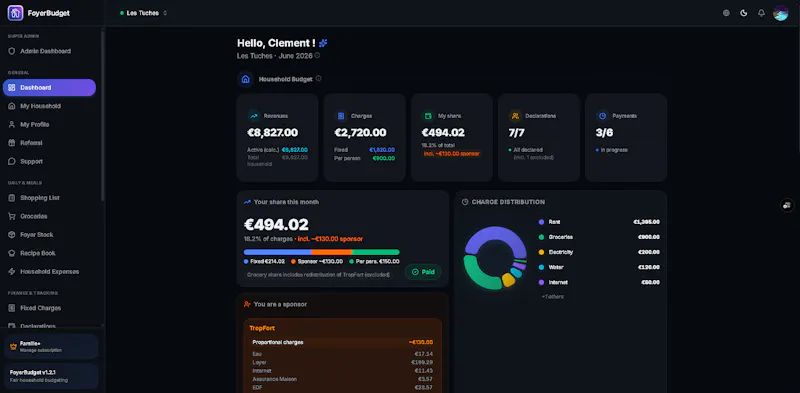Open Shopping List page
800x393 pixels.
pos(49,198)
